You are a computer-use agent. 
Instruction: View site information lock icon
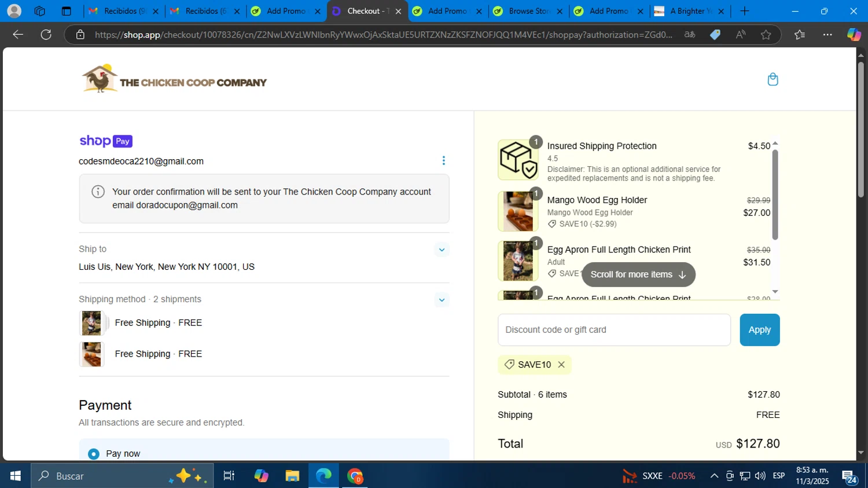coord(80,35)
